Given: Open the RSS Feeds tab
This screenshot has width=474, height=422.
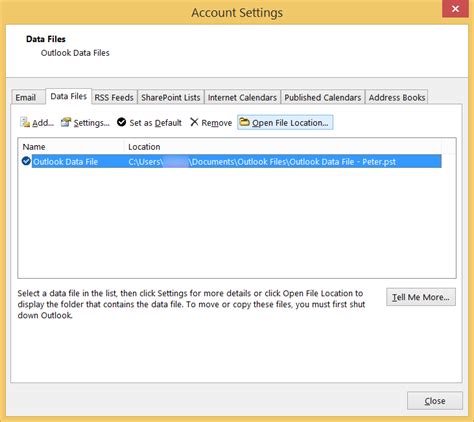Looking at the screenshot, I should (114, 98).
